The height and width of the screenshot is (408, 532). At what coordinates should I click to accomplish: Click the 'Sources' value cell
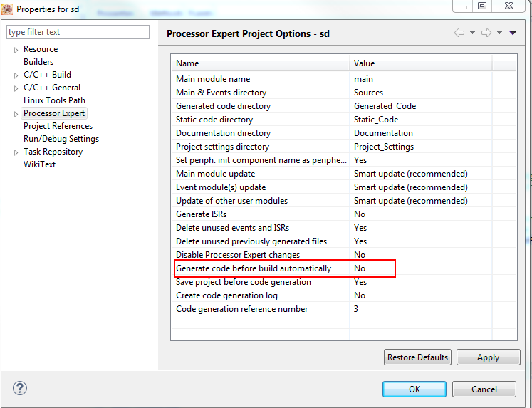421,93
